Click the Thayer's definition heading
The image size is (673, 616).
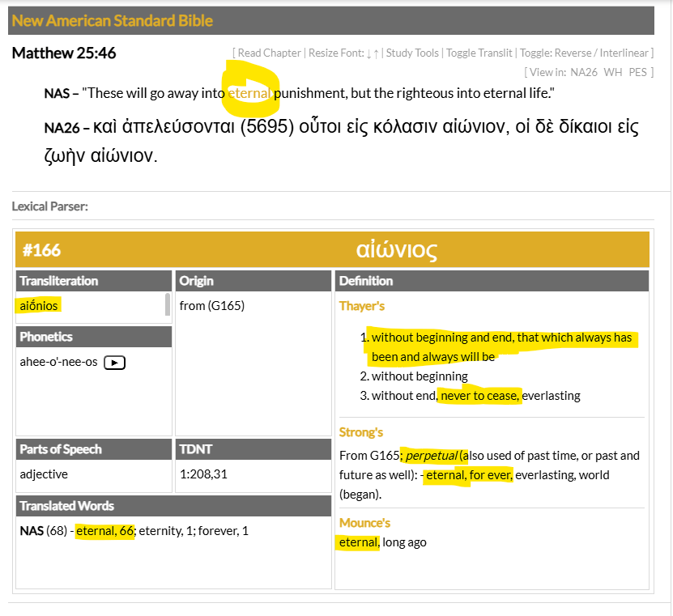(361, 306)
